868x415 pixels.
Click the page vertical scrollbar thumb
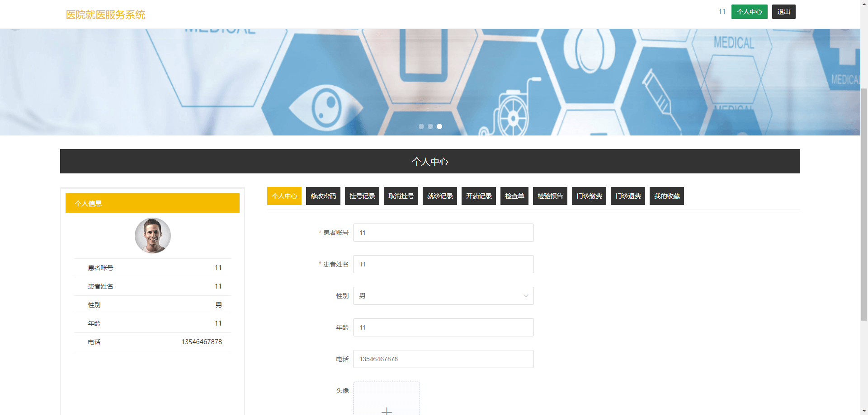point(864,204)
